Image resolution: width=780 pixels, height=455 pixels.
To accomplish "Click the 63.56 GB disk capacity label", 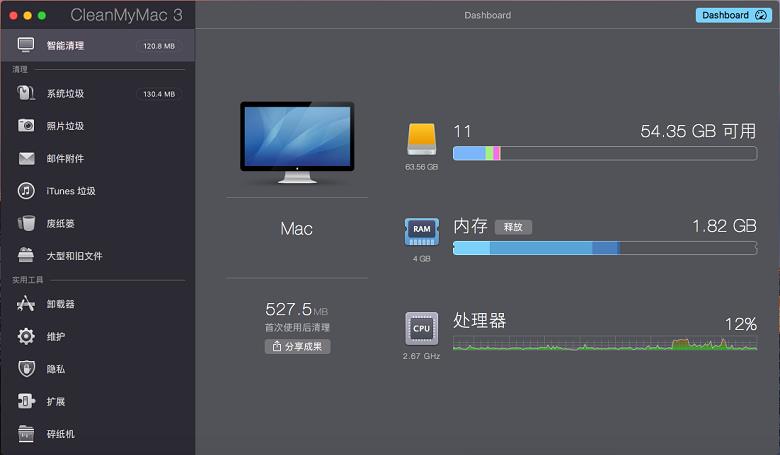I will (421, 167).
